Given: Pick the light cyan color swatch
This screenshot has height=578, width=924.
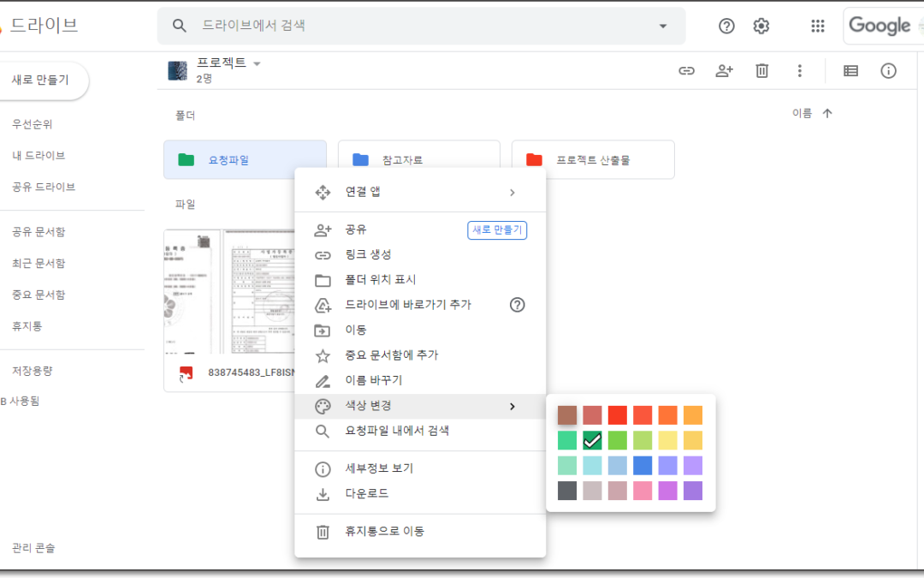Looking at the screenshot, I should 592,465.
